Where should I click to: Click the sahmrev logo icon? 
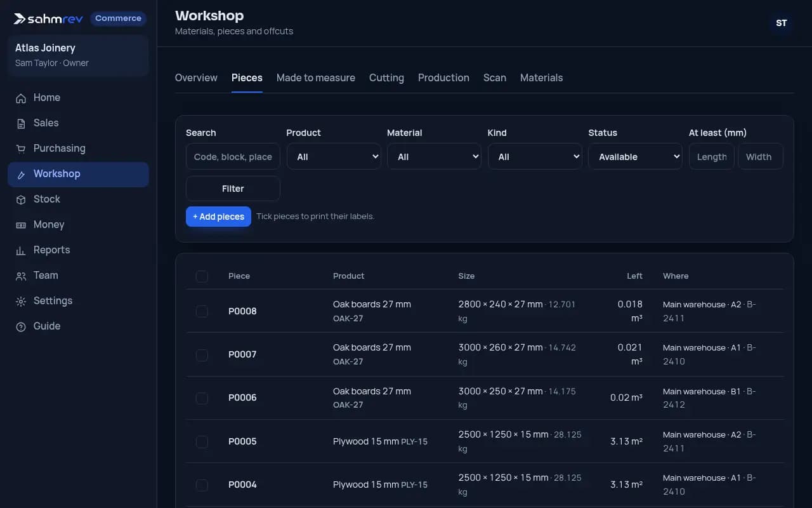pyautogui.click(x=20, y=18)
